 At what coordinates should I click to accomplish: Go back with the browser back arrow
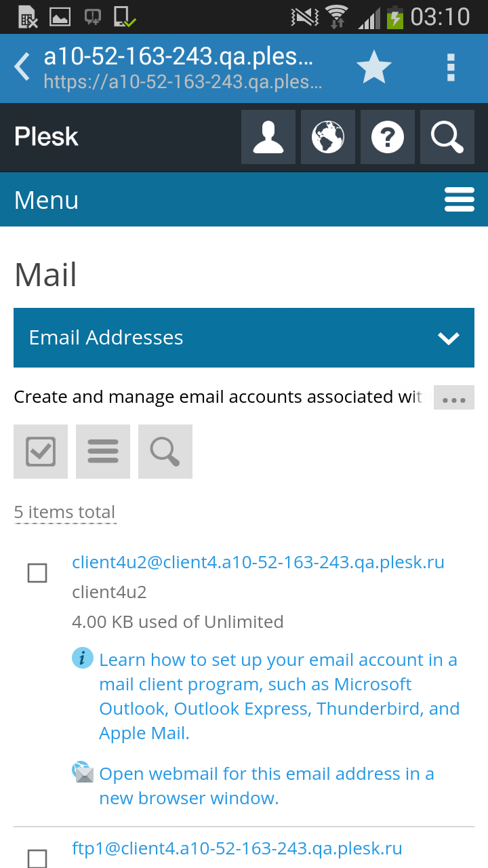[x=22, y=68]
